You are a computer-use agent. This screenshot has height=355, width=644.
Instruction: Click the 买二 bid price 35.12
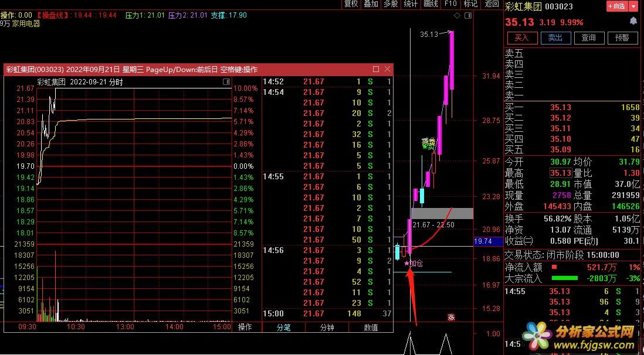click(x=561, y=118)
